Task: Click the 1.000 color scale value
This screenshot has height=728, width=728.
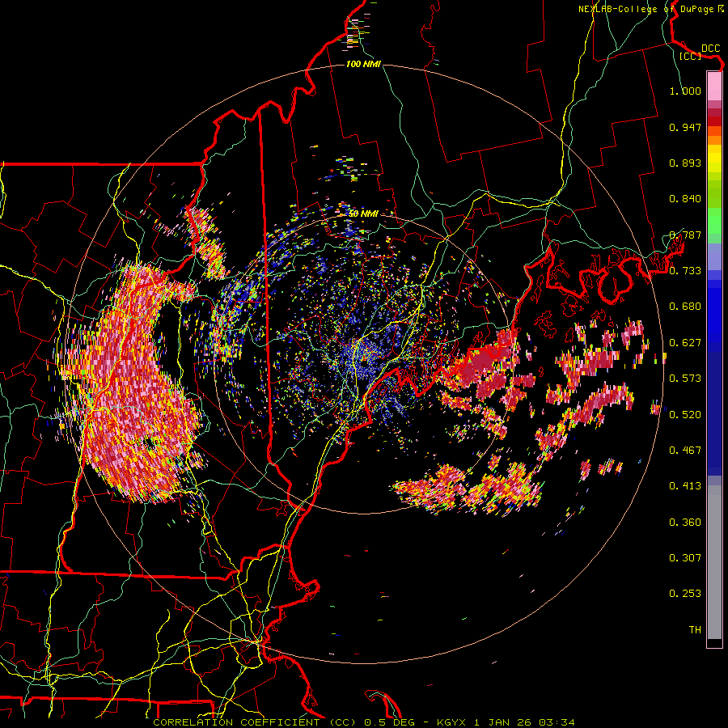Action: pyautogui.click(x=685, y=91)
